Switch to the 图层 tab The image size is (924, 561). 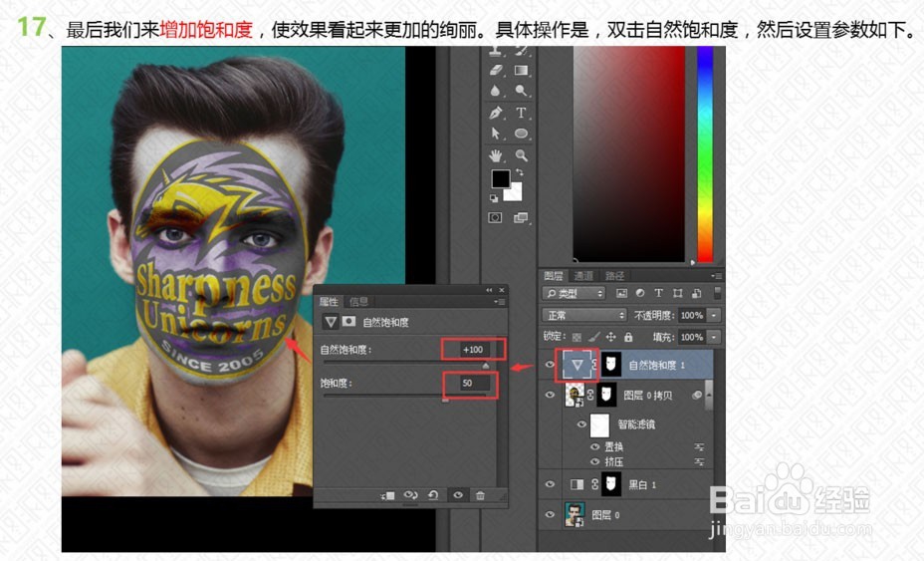click(554, 275)
